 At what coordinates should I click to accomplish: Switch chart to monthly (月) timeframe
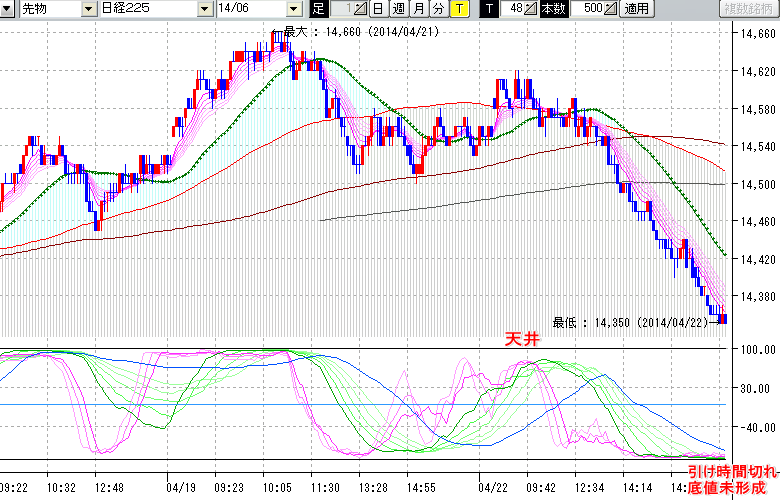[418, 9]
